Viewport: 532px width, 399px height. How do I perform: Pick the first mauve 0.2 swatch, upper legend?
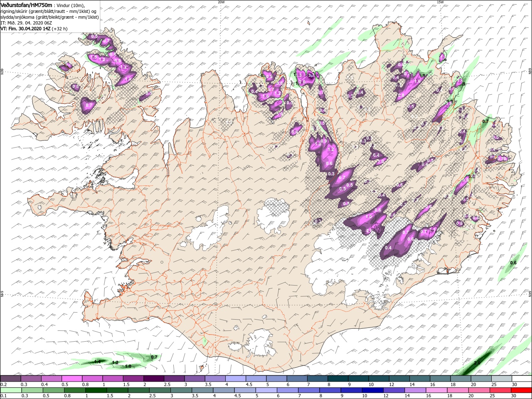coord(10,379)
